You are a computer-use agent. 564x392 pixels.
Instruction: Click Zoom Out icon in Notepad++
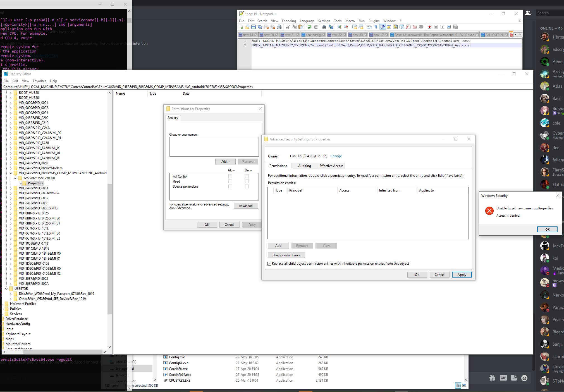[346, 27]
